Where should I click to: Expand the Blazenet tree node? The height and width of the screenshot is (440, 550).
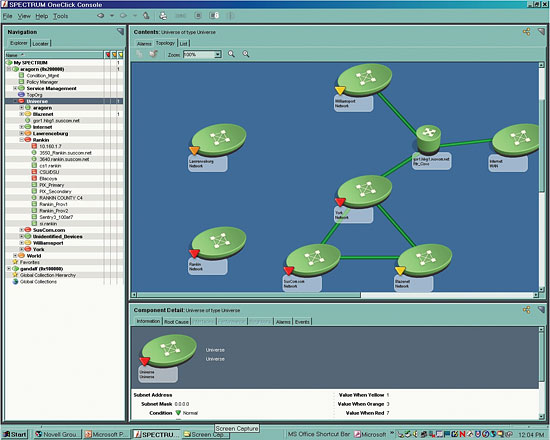point(21,114)
